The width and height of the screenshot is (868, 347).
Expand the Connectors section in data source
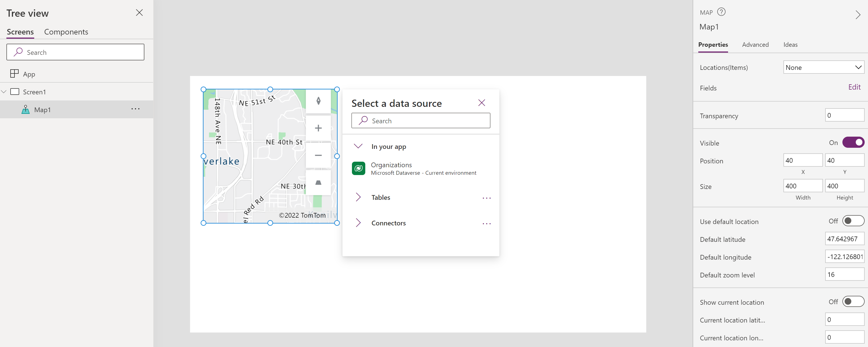pos(358,223)
